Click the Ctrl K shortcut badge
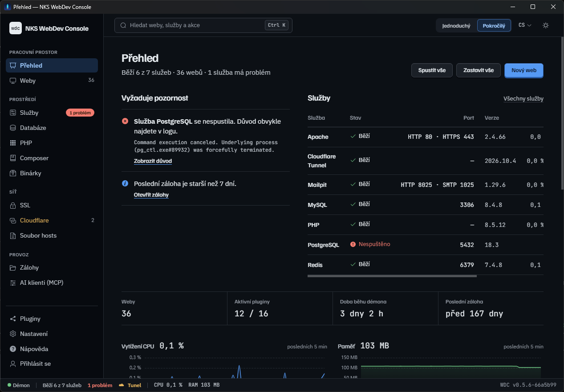This screenshot has width=564, height=392. point(277,25)
